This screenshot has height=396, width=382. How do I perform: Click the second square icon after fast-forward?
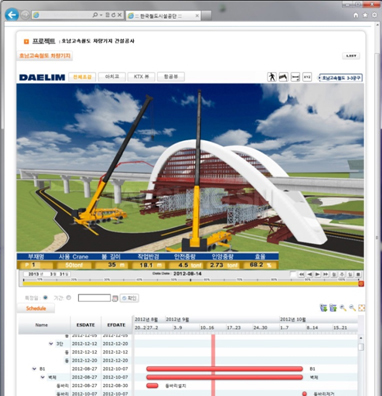342,274
